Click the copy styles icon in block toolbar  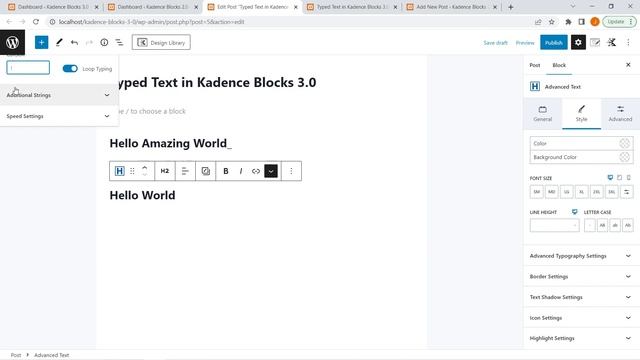point(206,171)
